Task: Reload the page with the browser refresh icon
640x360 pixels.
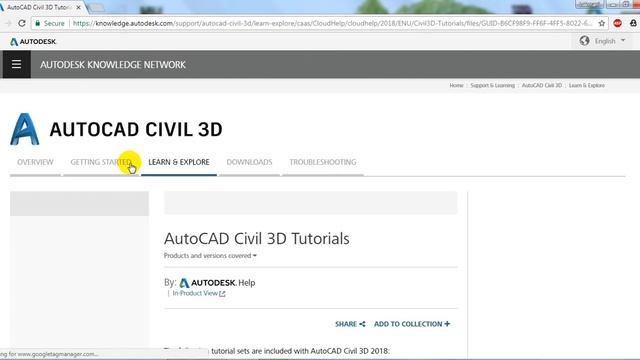Action: (x=22, y=23)
